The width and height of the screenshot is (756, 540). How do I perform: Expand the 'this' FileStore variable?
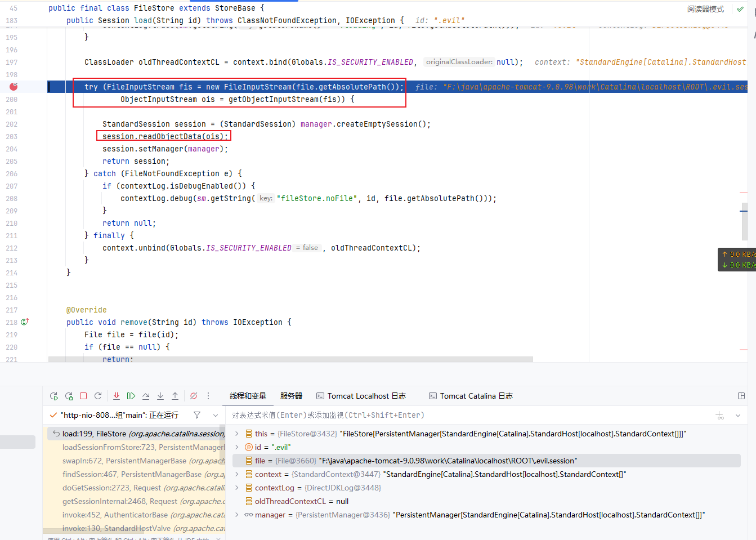[x=237, y=434]
